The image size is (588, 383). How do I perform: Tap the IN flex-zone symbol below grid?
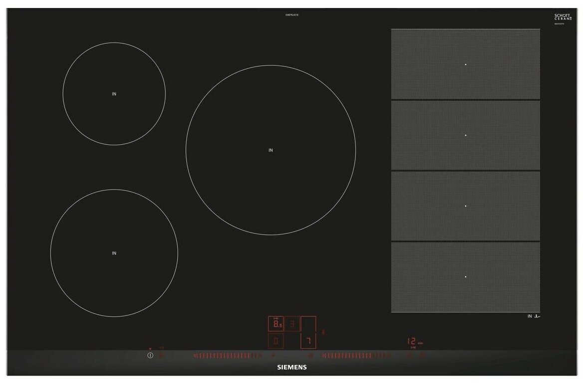pyautogui.click(x=534, y=316)
